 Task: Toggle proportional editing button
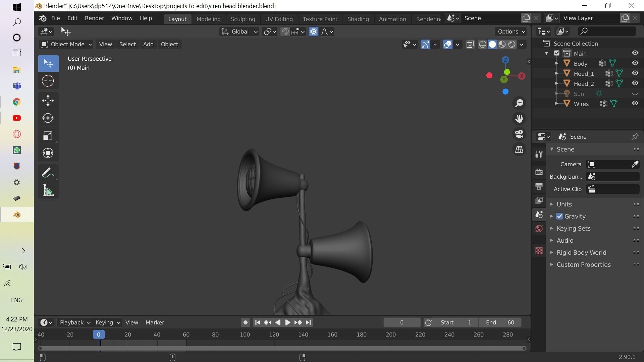click(x=314, y=32)
